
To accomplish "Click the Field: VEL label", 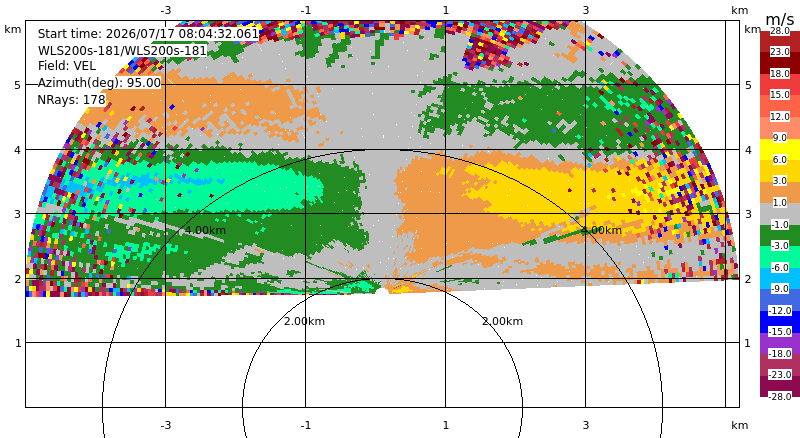I will pyautogui.click(x=67, y=66).
